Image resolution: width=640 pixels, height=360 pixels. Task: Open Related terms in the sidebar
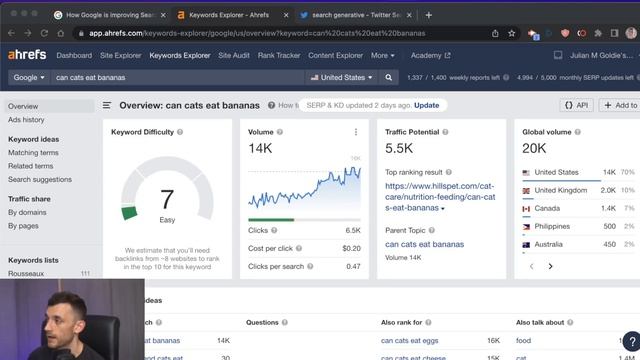pyautogui.click(x=31, y=166)
